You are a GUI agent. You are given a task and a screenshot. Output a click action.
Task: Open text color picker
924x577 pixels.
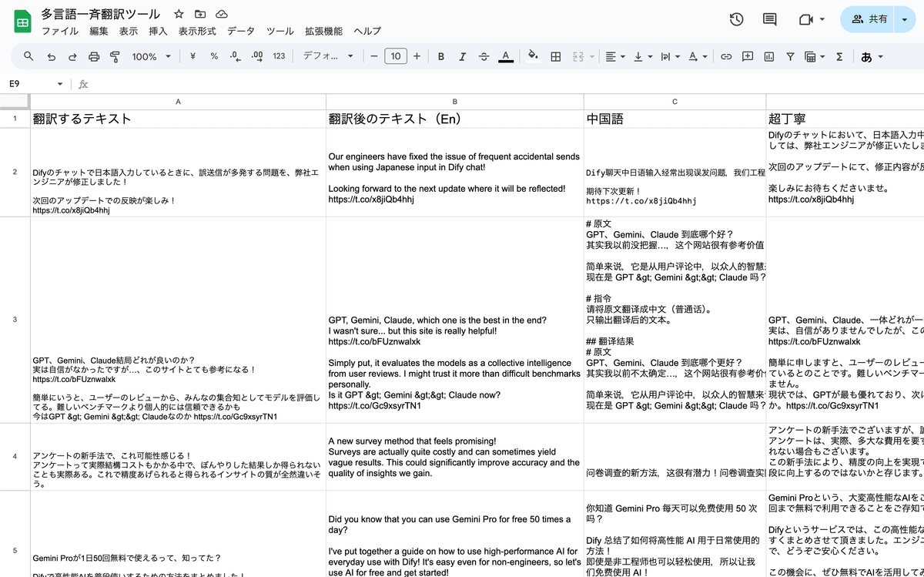[506, 56]
